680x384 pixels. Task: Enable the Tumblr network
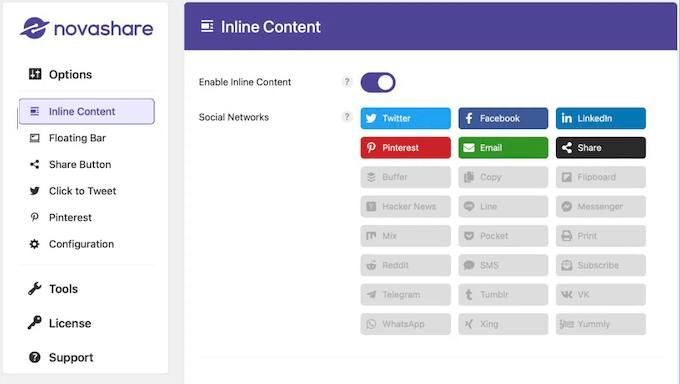[503, 295]
